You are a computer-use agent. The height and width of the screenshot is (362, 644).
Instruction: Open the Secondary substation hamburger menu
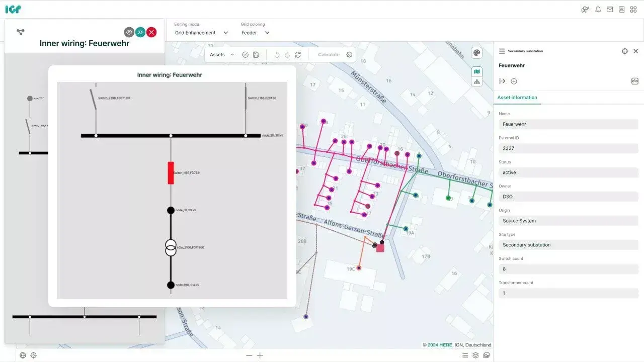point(502,51)
